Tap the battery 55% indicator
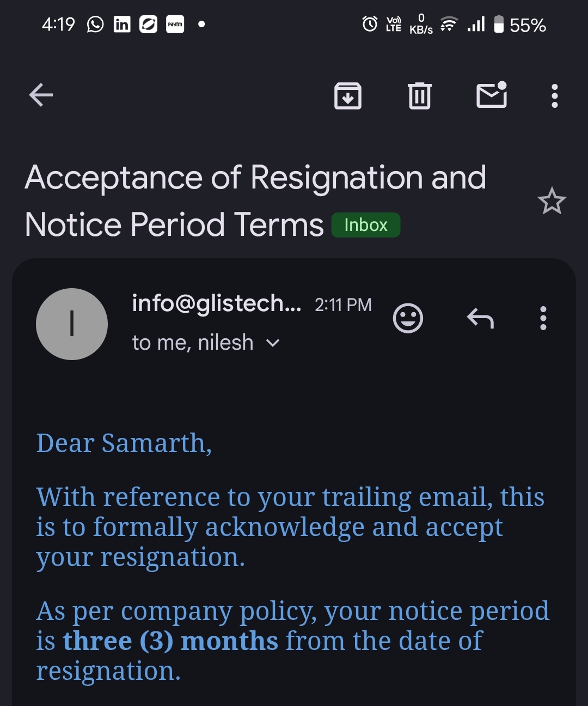This screenshot has width=588, height=706. [520, 25]
